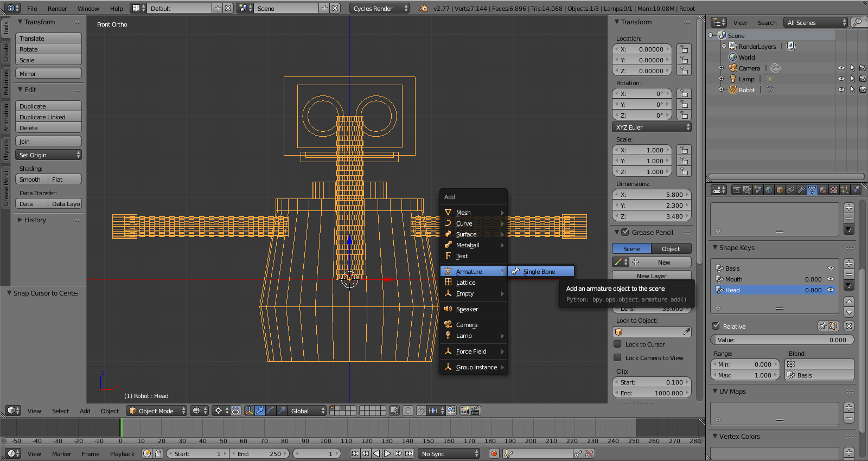Enable Lock Camera to View checkbox
The height and width of the screenshot is (461, 868).
click(617, 357)
